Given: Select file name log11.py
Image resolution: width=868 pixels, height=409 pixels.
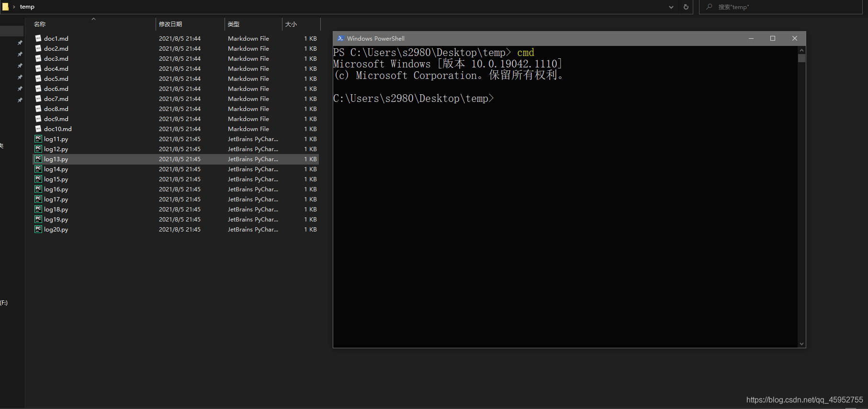Looking at the screenshot, I should (56, 139).
